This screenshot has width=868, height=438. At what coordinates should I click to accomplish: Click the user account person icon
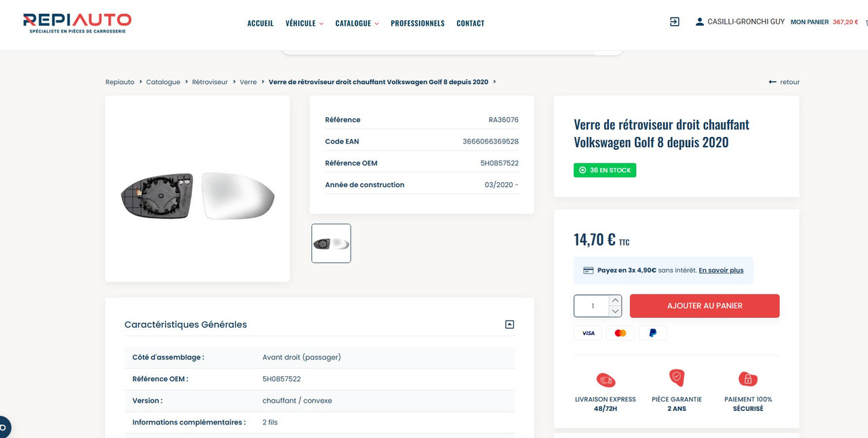click(x=700, y=22)
